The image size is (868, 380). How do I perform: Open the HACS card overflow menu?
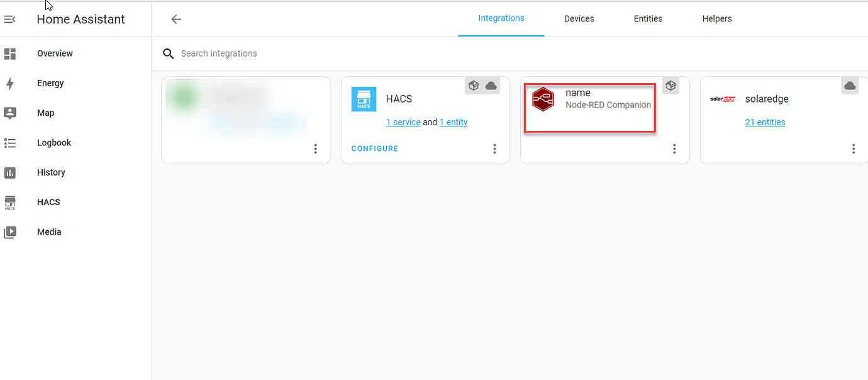coord(495,148)
